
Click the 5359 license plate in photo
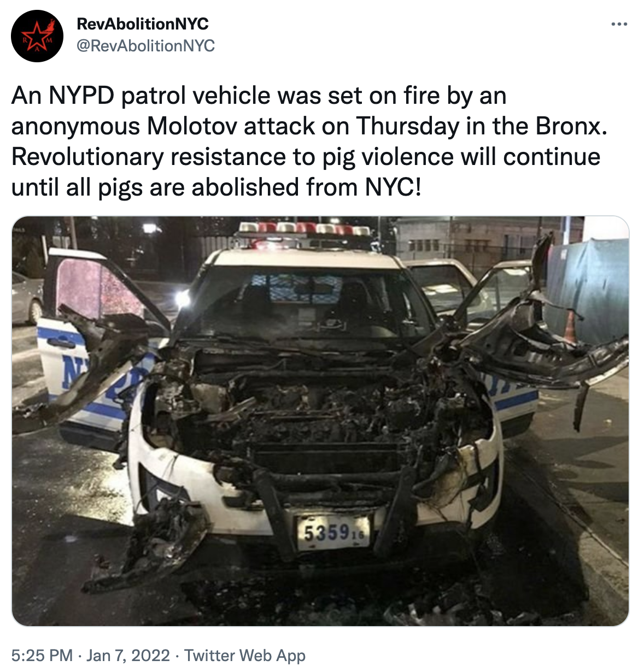(x=333, y=532)
